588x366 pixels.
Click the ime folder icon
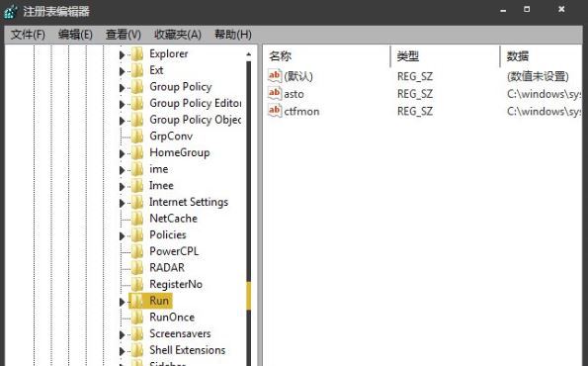pyautogui.click(x=137, y=169)
